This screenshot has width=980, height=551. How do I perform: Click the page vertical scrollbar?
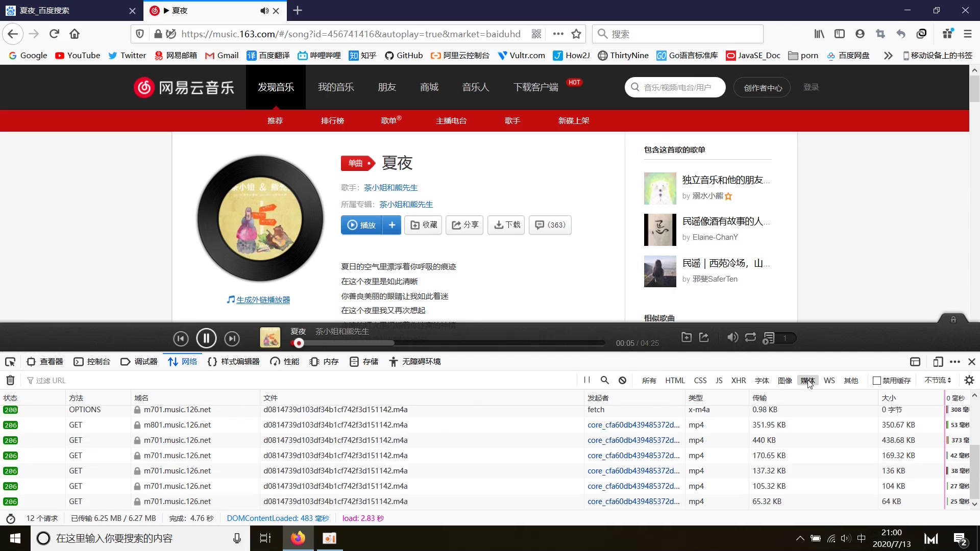(974, 89)
